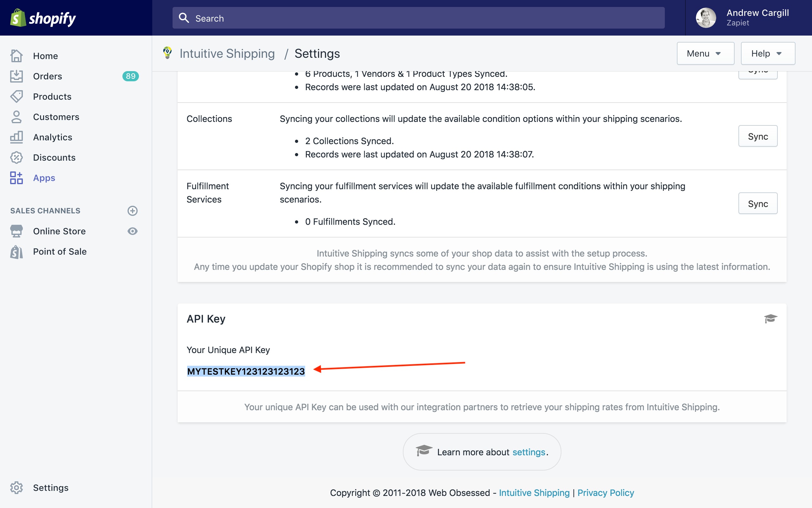Click the 2 Collections Synced text
The height and width of the screenshot is (508, 812).
coord(349,141)
